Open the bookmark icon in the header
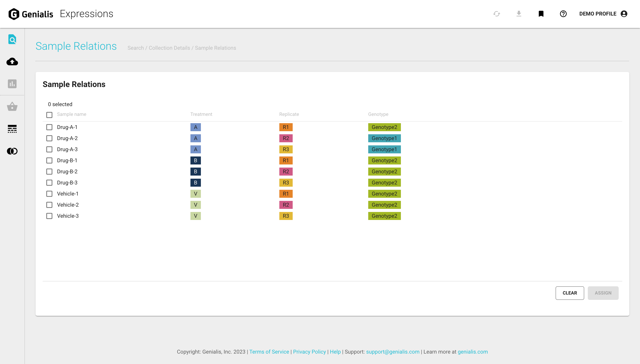Screen dimensions: 640x364 coord(541,14)
